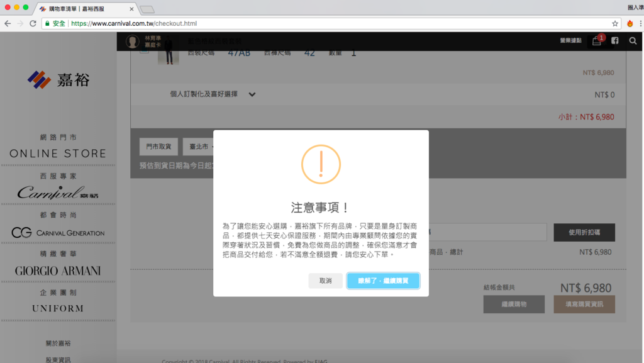Click the NT$ 6,980 checkout total amount
644x363 pixels.
pyautogui.click(x=586, y=288)
